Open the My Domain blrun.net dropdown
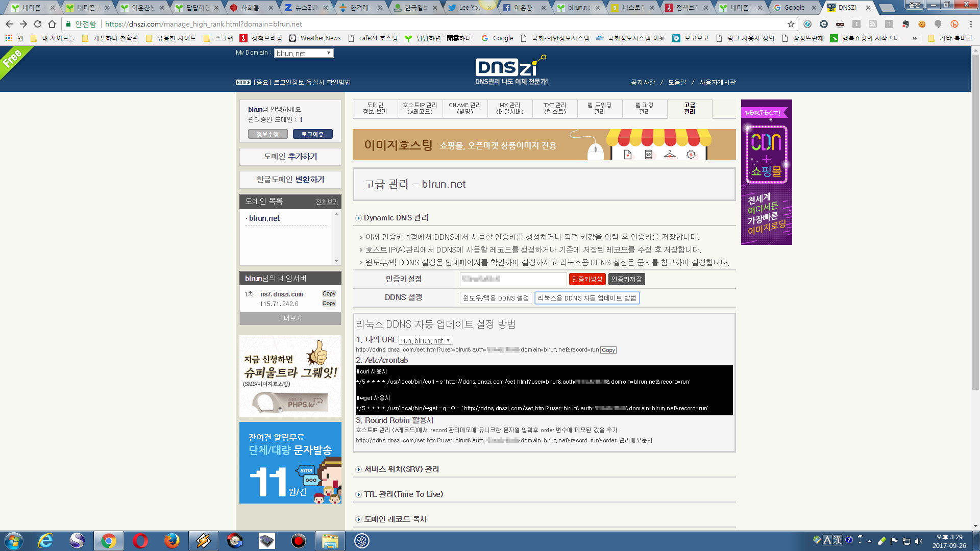Viewport: 980px width, 551px height. click(x=304, y=53)
